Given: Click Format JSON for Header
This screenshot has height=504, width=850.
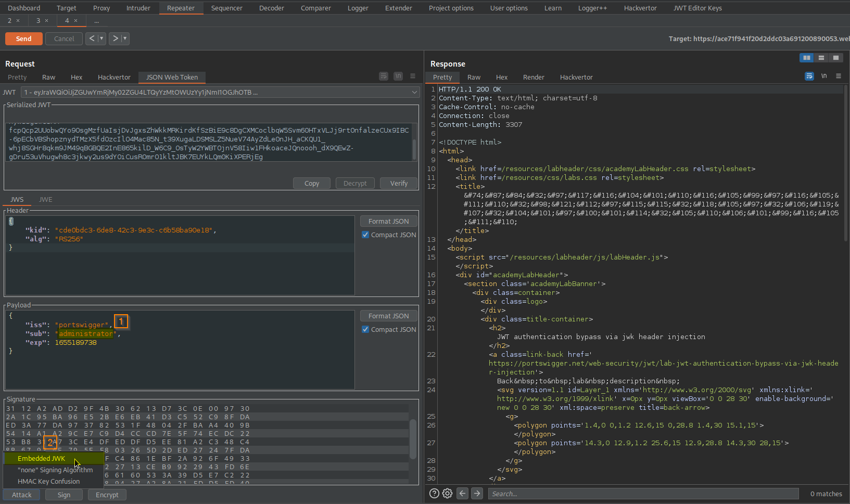Looking at the screenshot, I should 389,222.
